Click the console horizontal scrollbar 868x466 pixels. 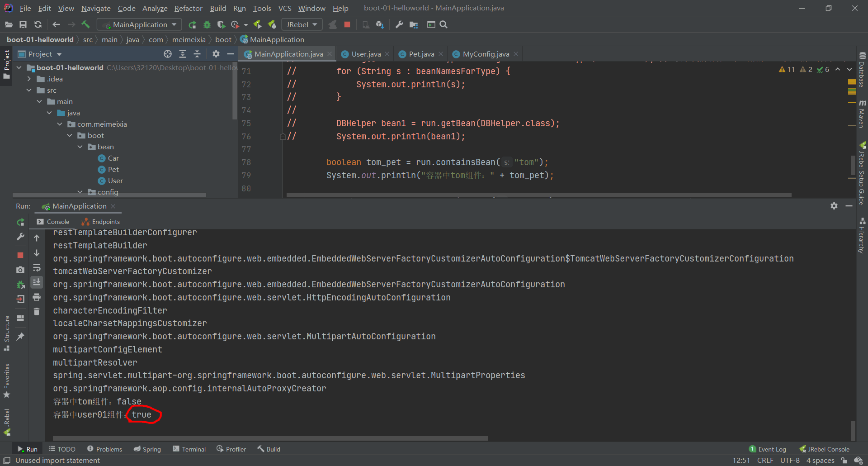270,438
